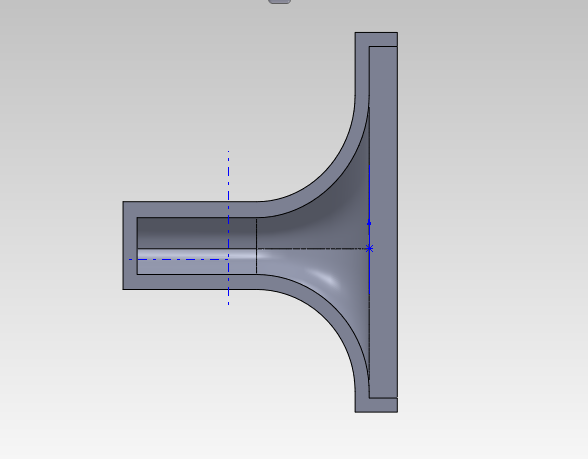Click the flange's large vertical flat face
The image size is (588, 459).
[x=383, y=222]
